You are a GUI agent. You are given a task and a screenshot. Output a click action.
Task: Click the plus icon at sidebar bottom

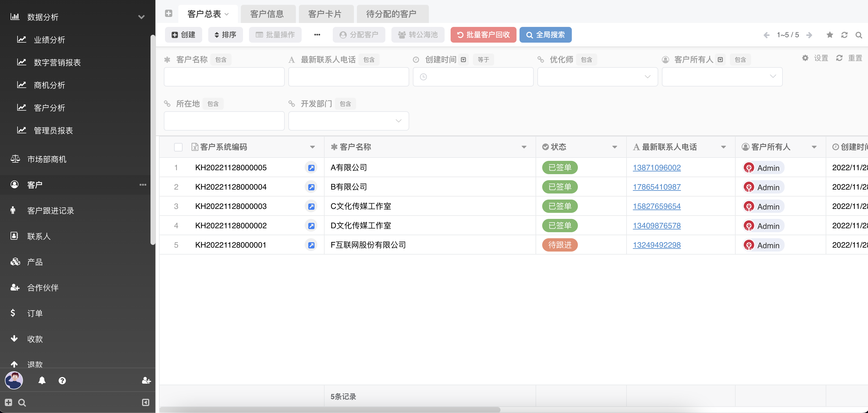[x=8, y=402]
